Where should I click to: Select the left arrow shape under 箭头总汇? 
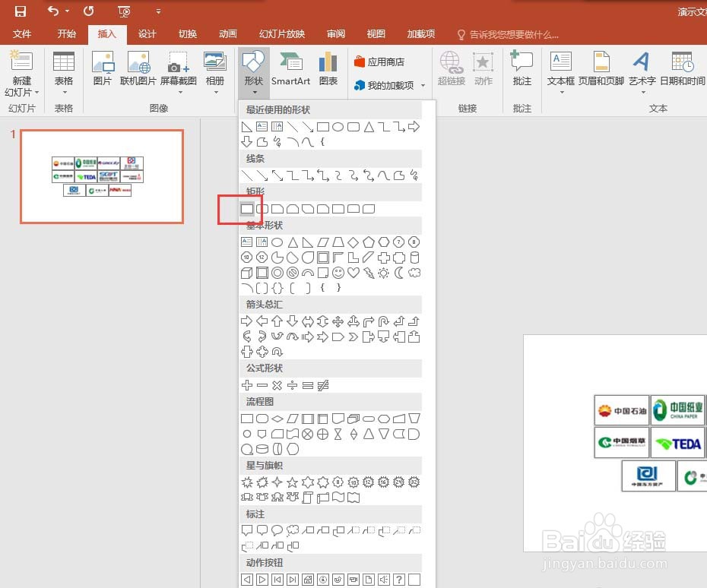point(262,321)
